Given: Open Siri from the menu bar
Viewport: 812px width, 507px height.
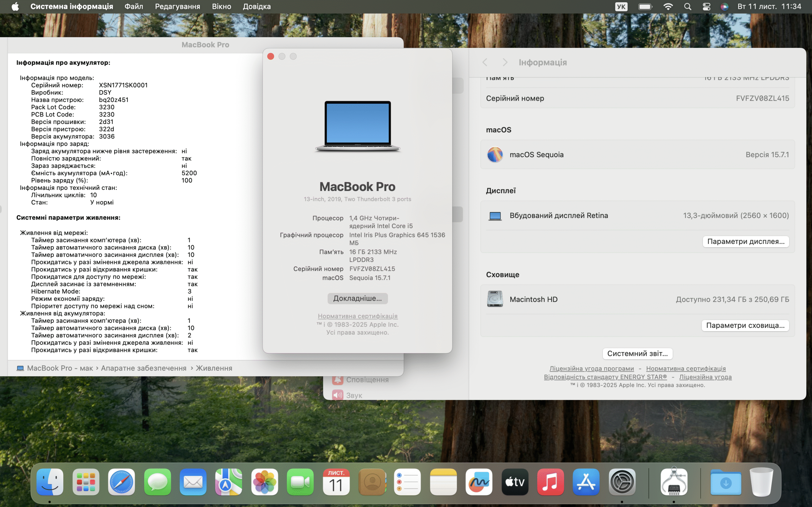Looking at the screenshot, I should point(724,7).
